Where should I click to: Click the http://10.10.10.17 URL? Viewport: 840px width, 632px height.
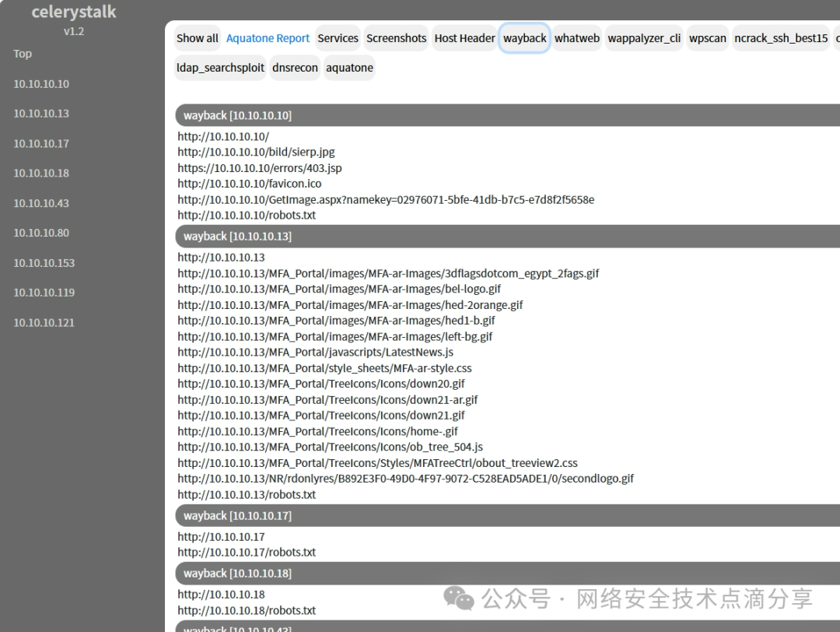pos(221,537)
